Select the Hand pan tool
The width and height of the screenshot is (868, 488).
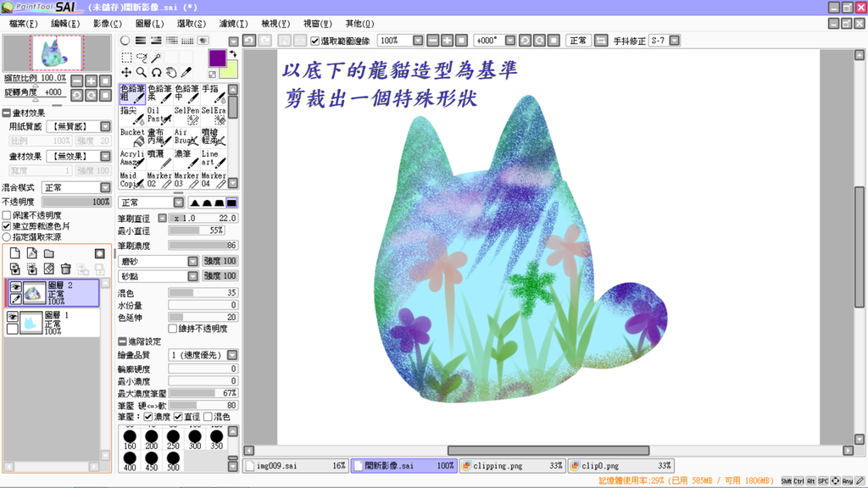[x=172, y=72]
